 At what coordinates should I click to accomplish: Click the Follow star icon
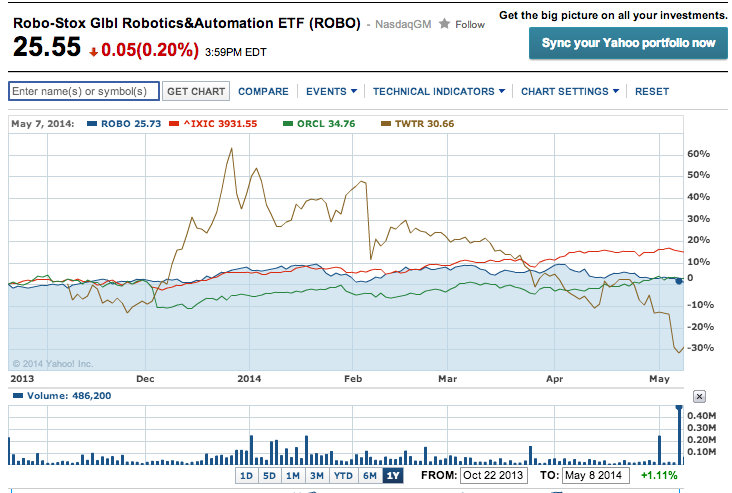coord(444,23)
